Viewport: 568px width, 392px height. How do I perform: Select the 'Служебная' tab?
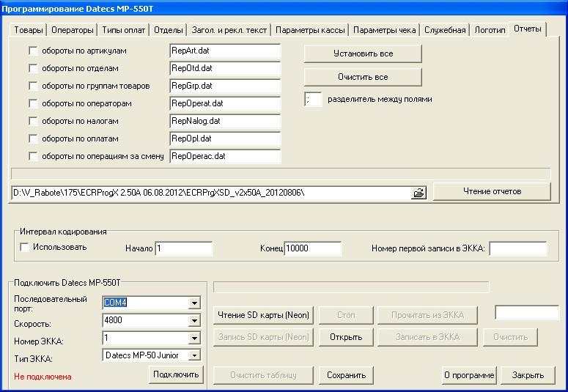[445, 30]
